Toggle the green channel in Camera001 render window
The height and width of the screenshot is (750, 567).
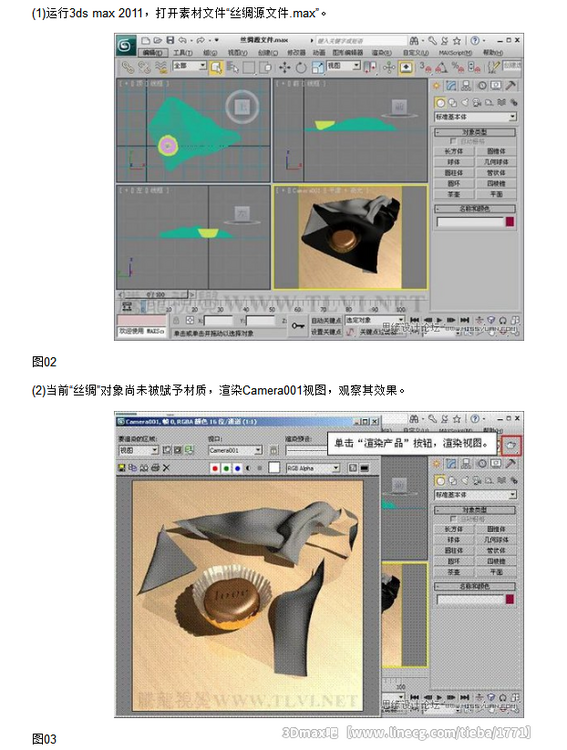coord(226,468)
